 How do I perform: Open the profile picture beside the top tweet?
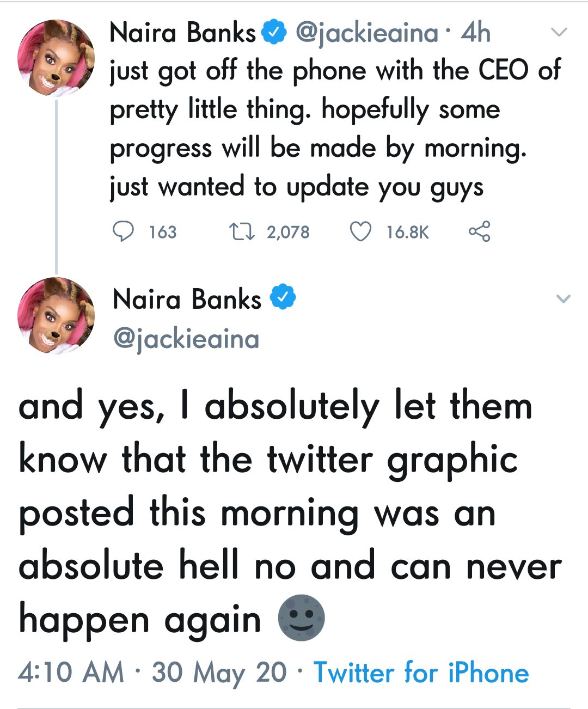pyautogui.click(x=56, y=58)
